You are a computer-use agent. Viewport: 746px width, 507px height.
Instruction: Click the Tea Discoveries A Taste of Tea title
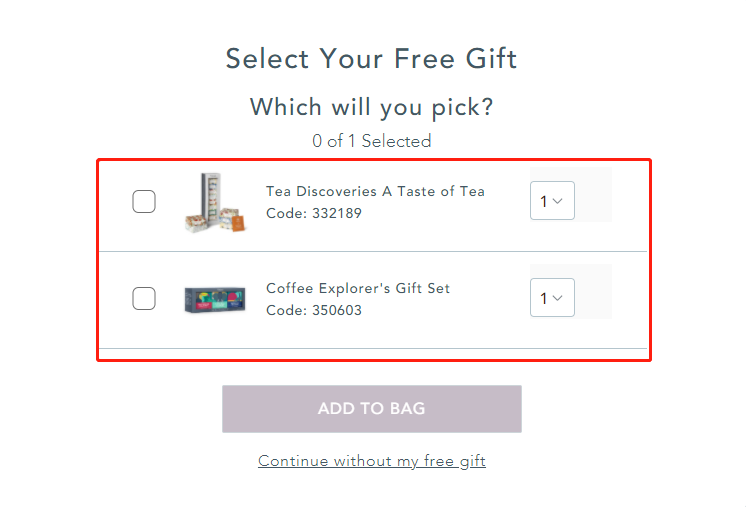[x=375, y=191]
